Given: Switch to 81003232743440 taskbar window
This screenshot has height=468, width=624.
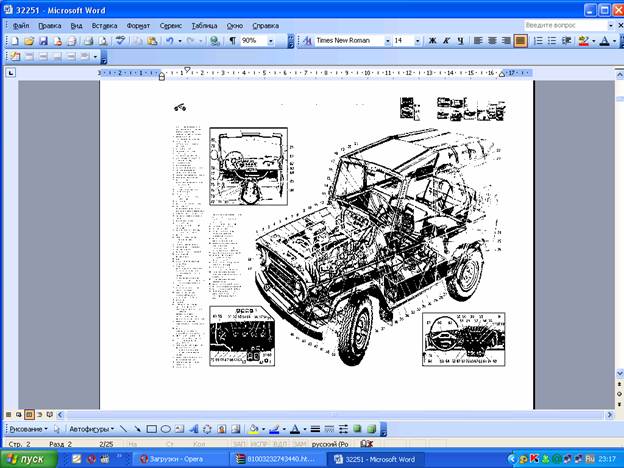Looking at the screenshot, I should pyautogui.click(x=277, y=459).
